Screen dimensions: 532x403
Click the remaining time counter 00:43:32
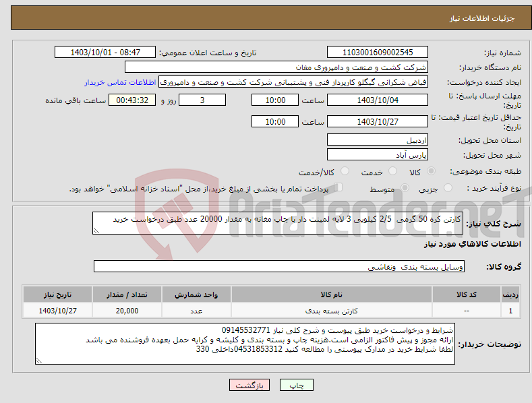[132, 100]
